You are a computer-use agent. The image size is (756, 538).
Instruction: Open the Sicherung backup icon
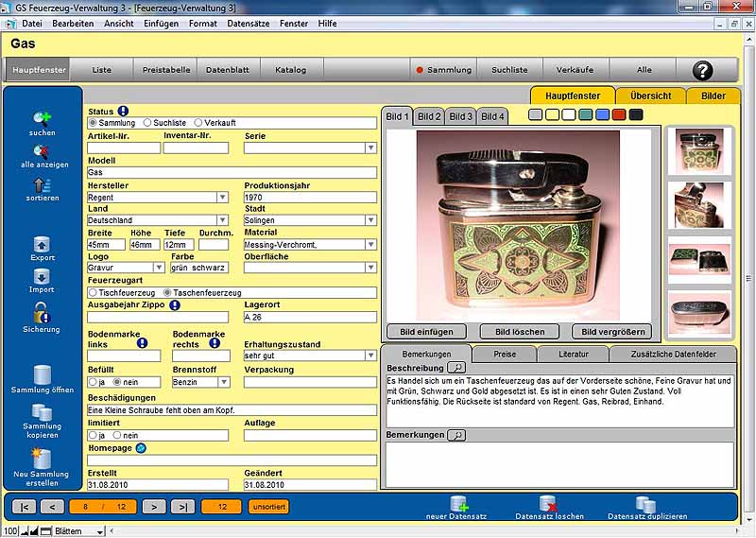tap(42, 313)
